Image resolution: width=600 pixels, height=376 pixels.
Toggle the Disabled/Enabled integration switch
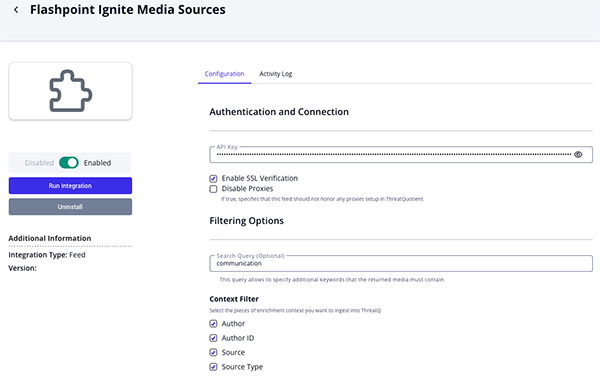click(69, 163)
